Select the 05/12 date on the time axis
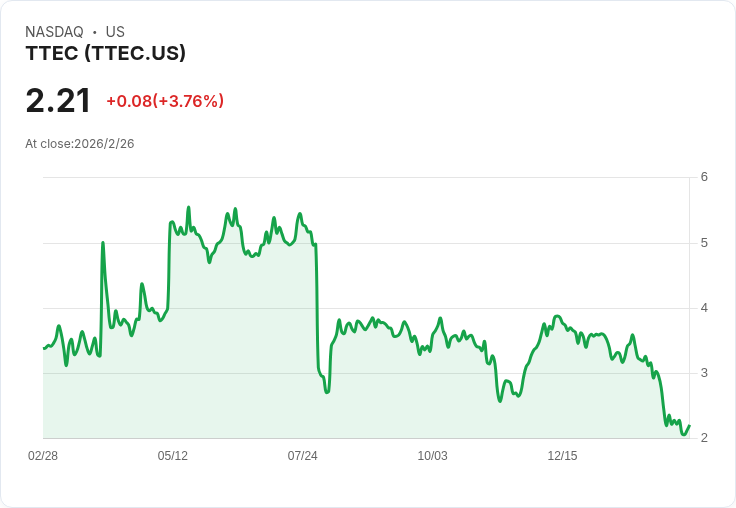Image resolution: width=736 pixels, height=508 pixels. pos(173,456)
